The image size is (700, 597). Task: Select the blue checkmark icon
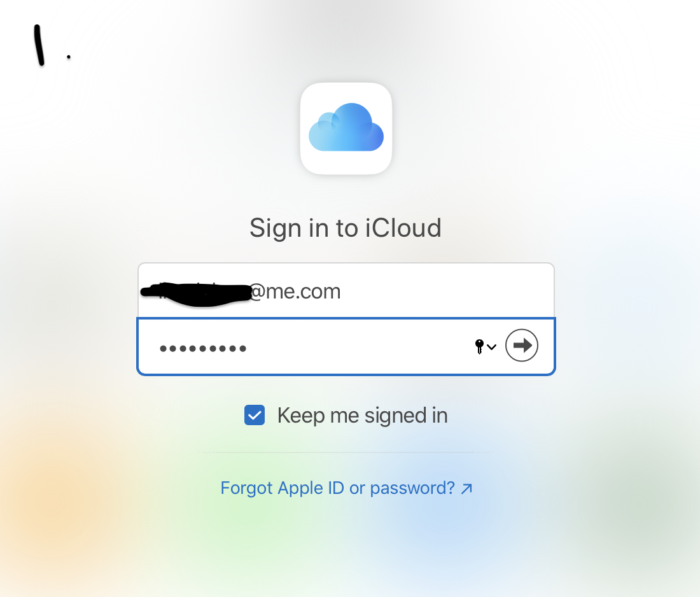tap(255, 415)
